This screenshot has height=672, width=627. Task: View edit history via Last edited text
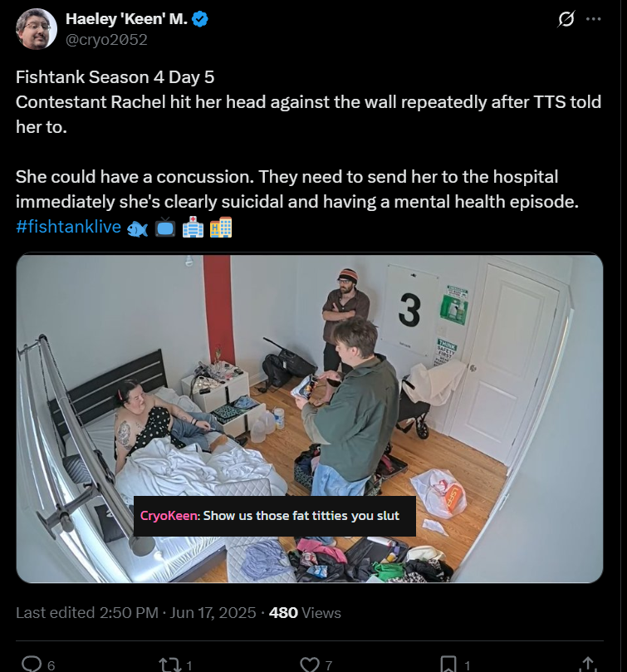[56, 613]
